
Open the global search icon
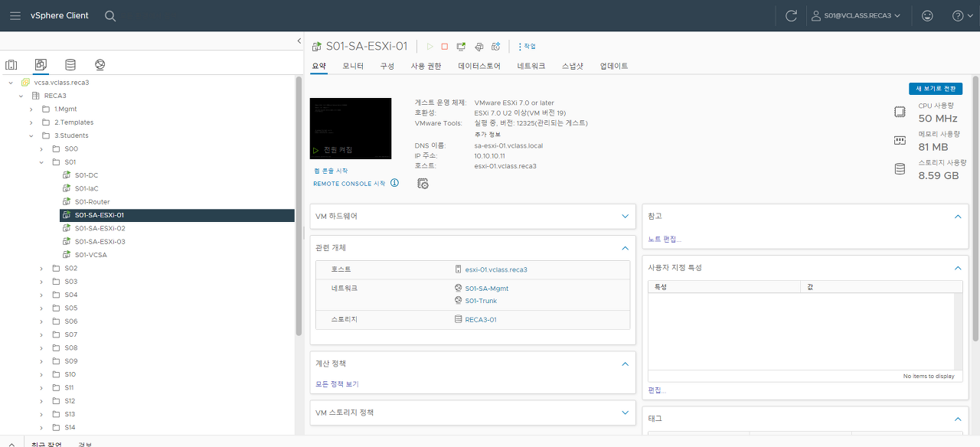(x=110, y=15)
